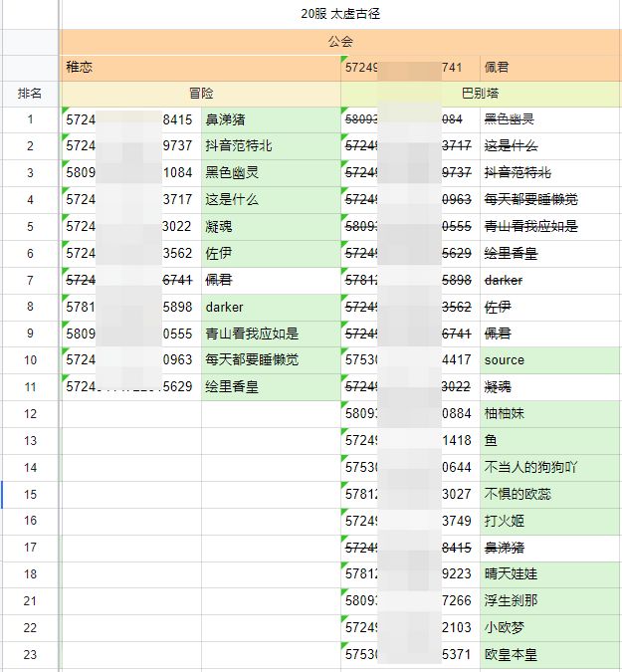This screenshot has width=622, height=672.
Task: Select 佩君 cell in the orange header row
Action: point(550,68)
